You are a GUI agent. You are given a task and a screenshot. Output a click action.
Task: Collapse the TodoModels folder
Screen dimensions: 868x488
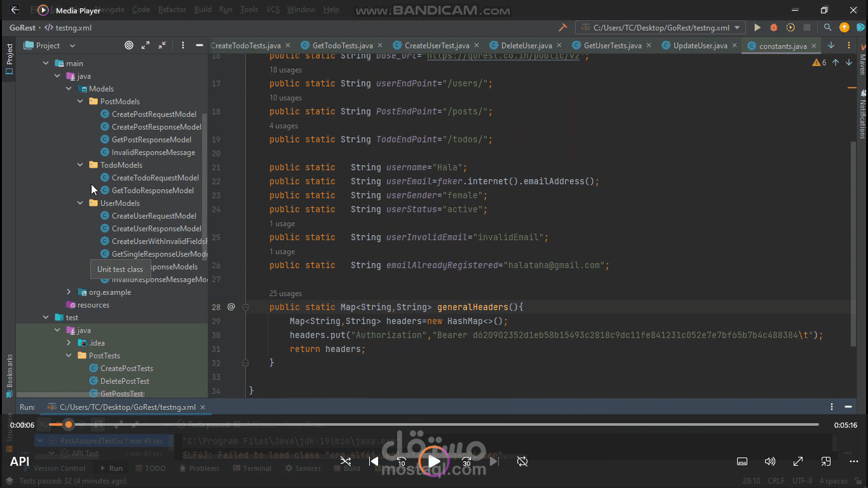[x=80, y=165]
